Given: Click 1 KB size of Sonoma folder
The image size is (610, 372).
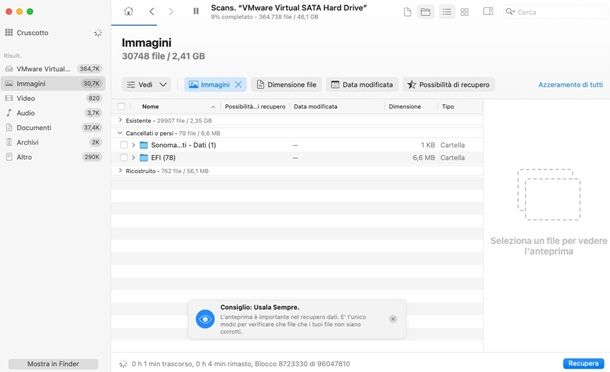Looking at the screenshot, I should 428,145.
